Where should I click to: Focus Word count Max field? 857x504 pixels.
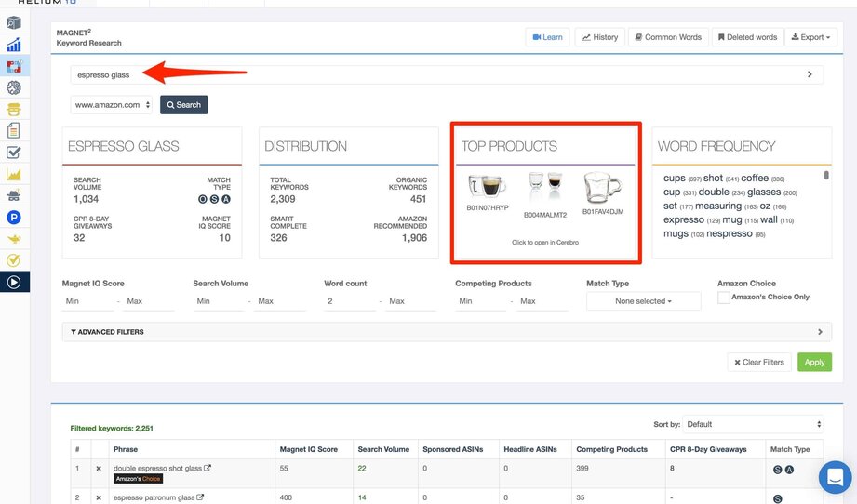click(411, 301)
